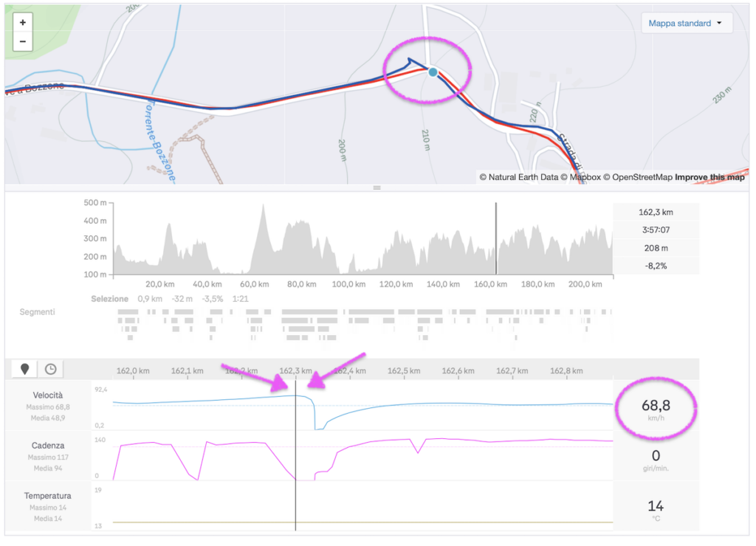Open the Mapbox attribution link
The image size is (756, 546).
click(579, 177)
